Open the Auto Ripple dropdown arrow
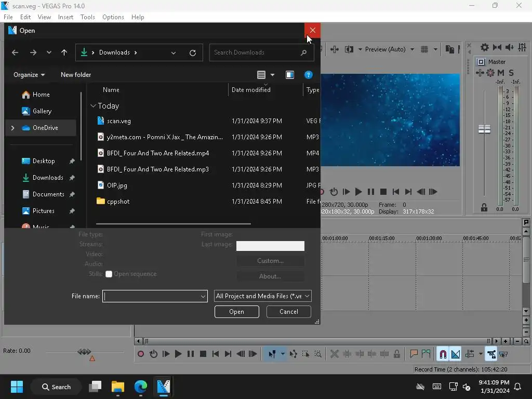Screen dimensions: 532x399 click(x=481, y=354)
